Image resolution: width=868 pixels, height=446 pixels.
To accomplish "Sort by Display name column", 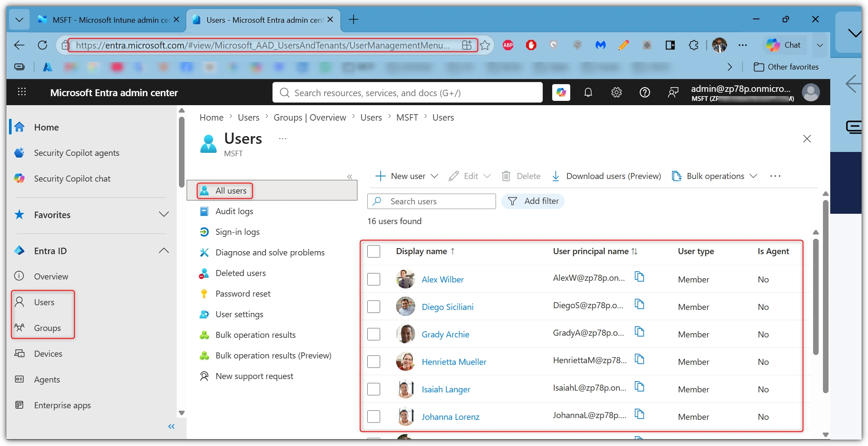I will point(426,252).
